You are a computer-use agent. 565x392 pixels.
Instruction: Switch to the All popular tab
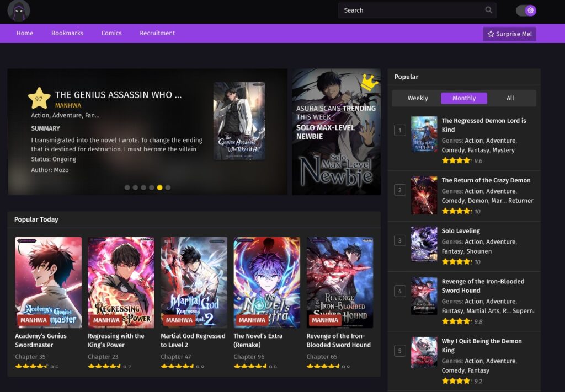point(510,98)
